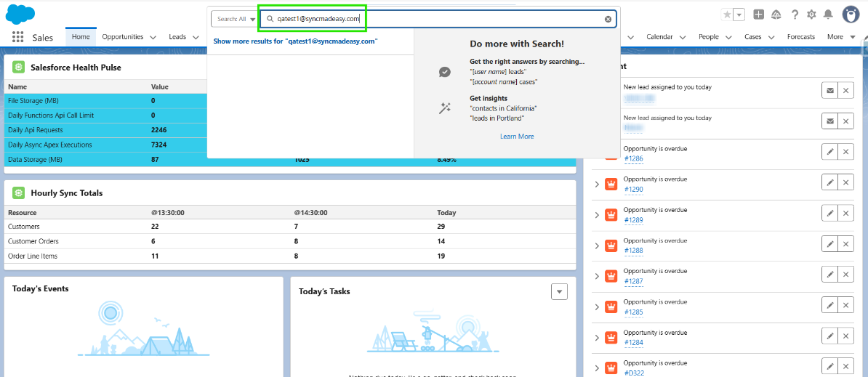Edit overdue opportunity #1286 with pencil
868x377 pixels.
pos(829,152)
